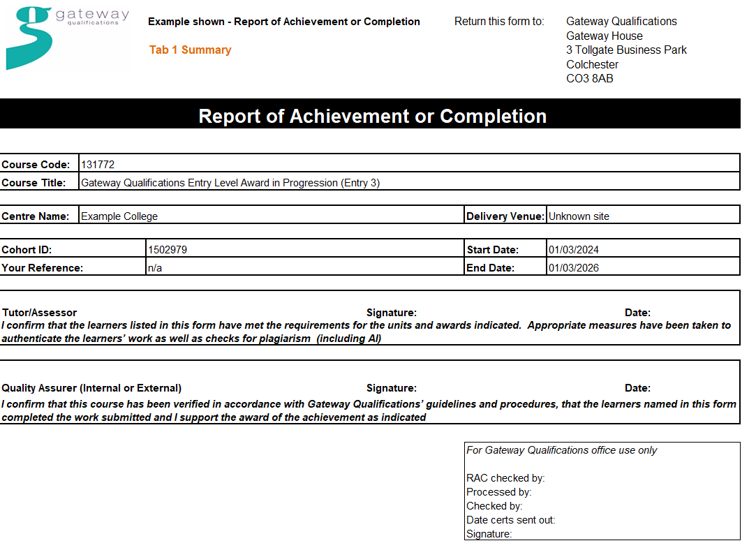The height and width of the screenshot is (557, 756).
Task: Click 'Signature:' in the office use box
Action: coord(489,534)
